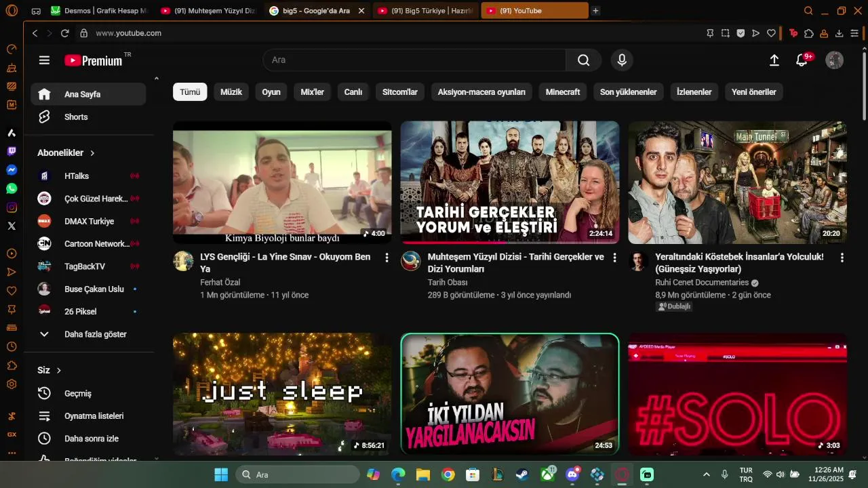The height and width of the screenshot is (488, 868).
Task: Open the İKİ YILDAN YARGILANACAKSIN thumbnail
Action: coord(510,394)
